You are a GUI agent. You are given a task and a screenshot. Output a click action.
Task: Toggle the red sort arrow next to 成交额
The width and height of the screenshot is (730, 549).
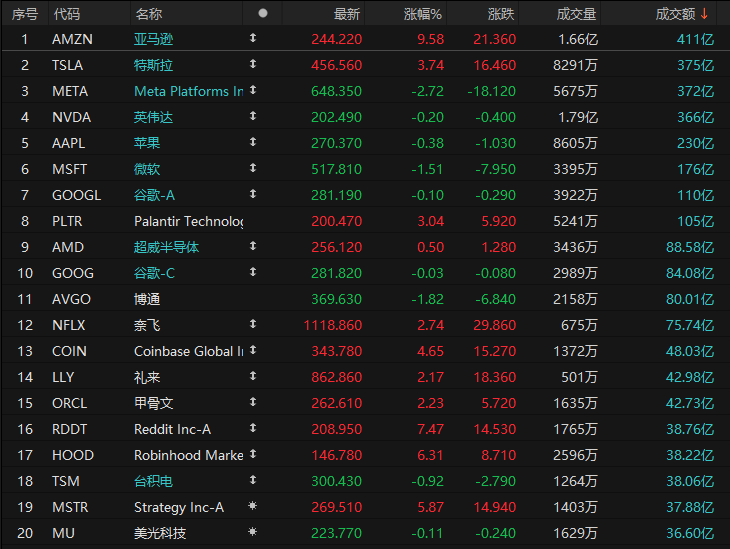click(x=704, y=14)
